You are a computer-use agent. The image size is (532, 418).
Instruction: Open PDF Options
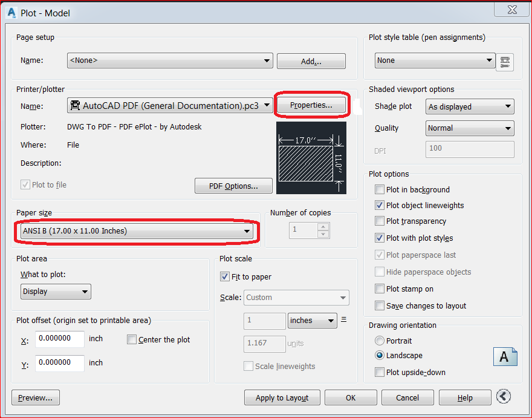click(233, 186)
